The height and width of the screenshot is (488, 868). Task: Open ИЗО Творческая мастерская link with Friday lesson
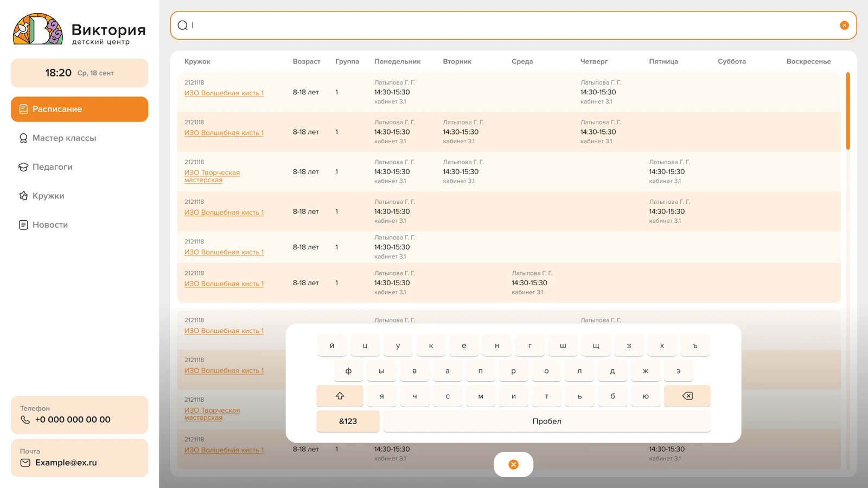212,176
